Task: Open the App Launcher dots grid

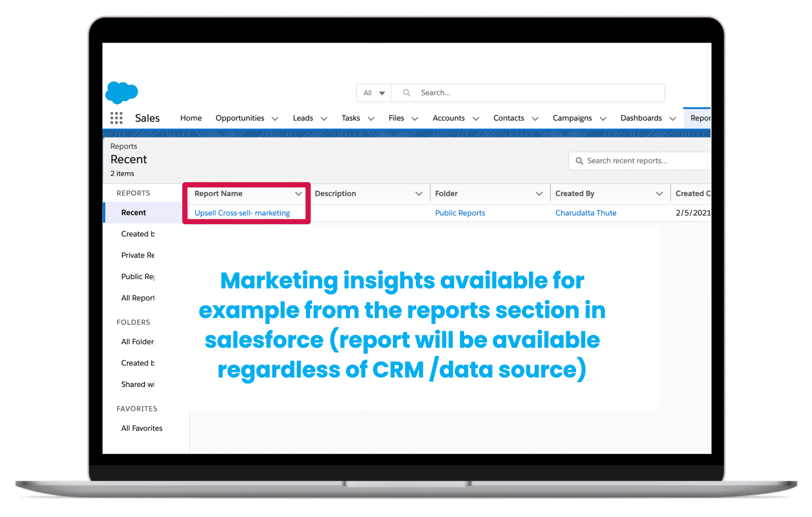Action: tap(117, 118)
